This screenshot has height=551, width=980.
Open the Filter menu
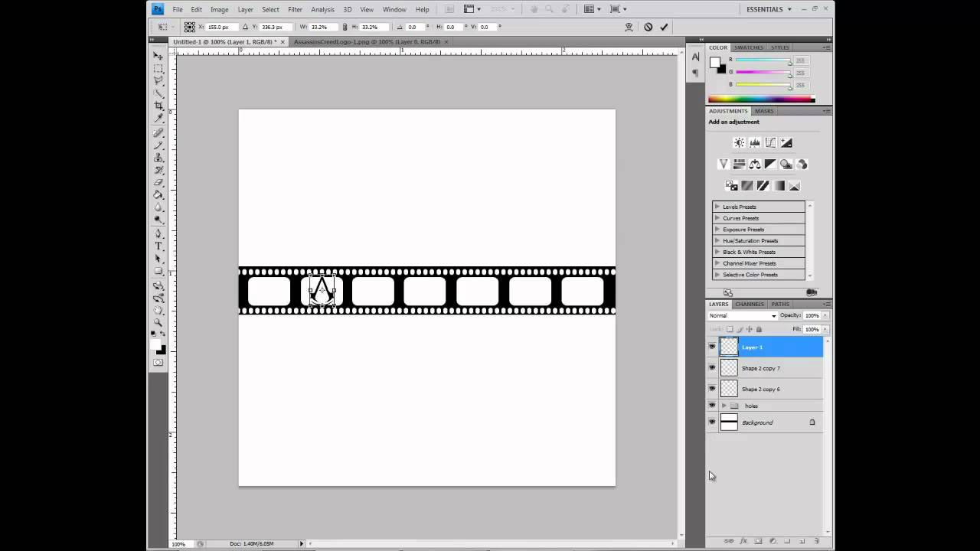pyautogui.click(x=295, y=9)
